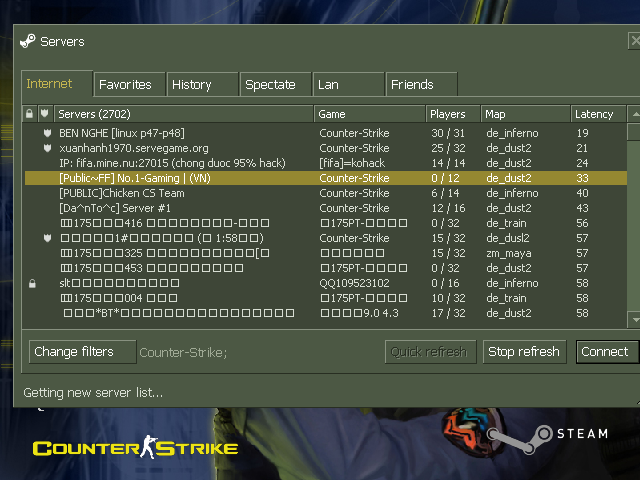Sort list by Map column header
The width and height of the screenshot is (641, 481).
[x=525, y=114]
